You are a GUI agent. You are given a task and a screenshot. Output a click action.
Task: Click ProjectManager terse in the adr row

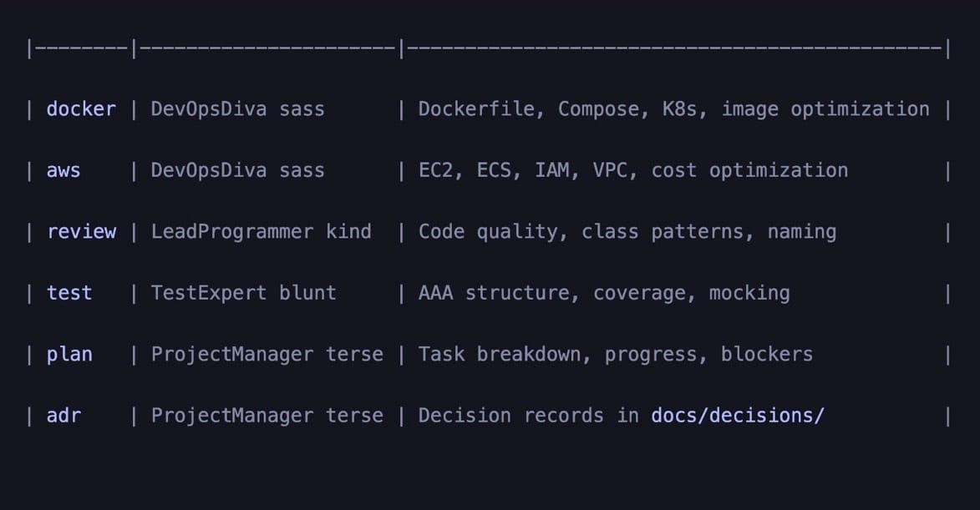coord(267,415)
